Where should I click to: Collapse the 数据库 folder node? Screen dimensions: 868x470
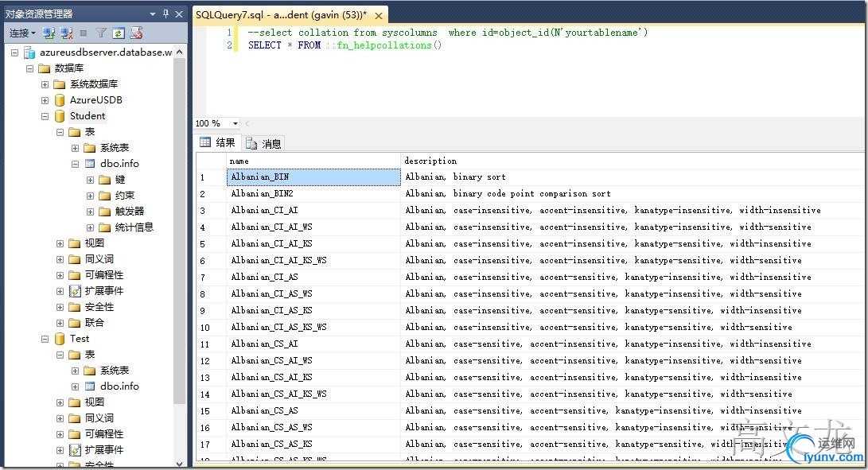30,68
